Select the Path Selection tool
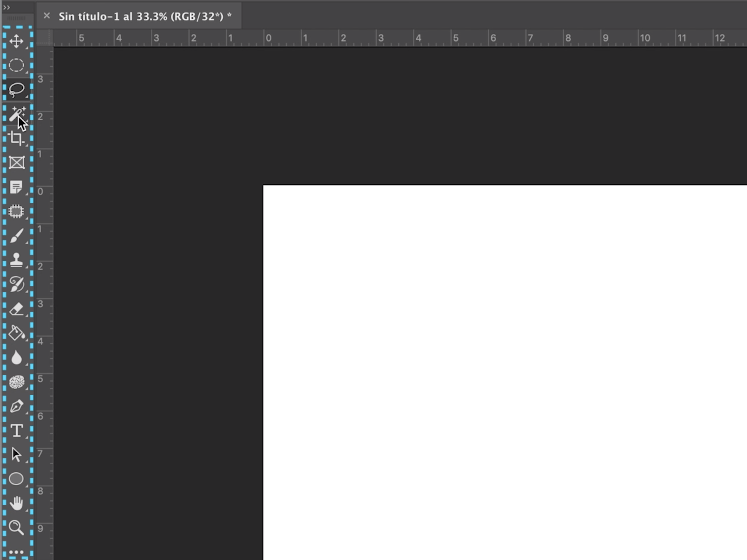 (16, 455)
